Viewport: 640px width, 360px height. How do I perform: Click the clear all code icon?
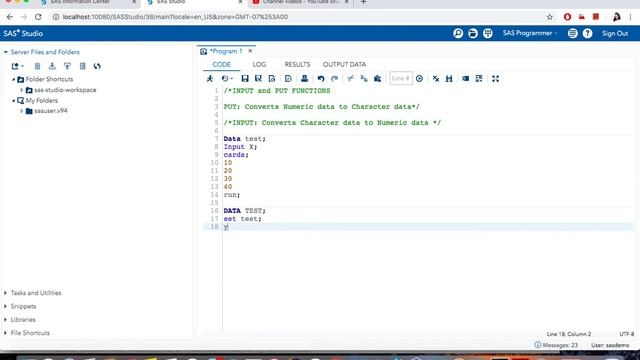tap(436, 78)
